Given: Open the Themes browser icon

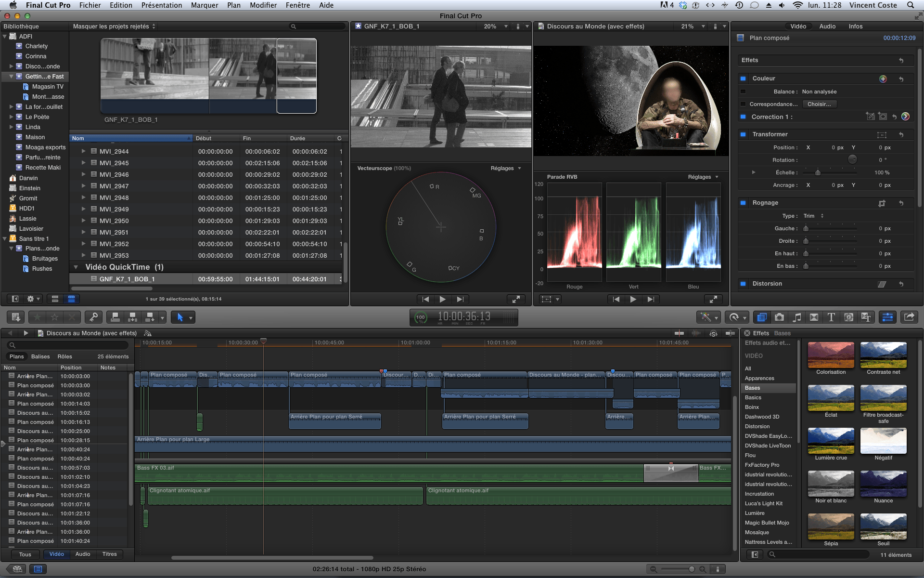Looking at the screenshot, I should 866,317.
